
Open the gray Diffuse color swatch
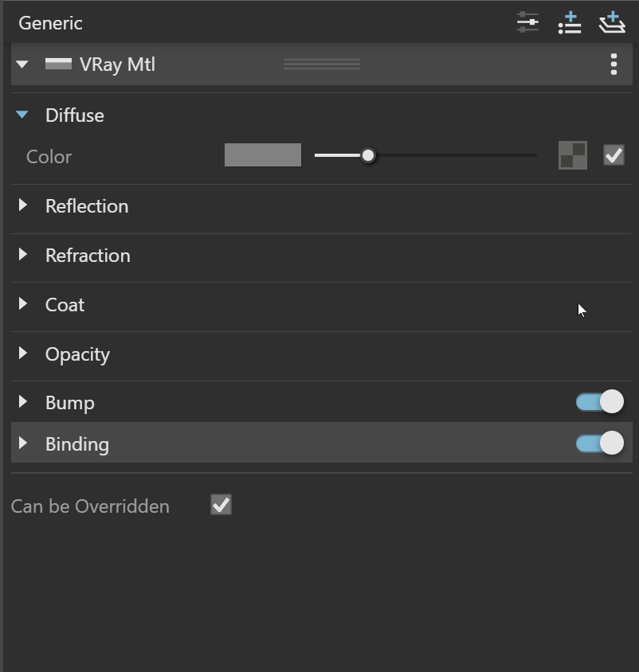click(263, 154)
